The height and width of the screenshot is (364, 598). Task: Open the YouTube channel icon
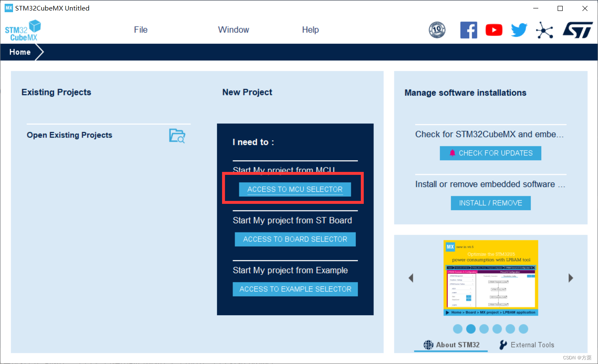tap(494, 30)
